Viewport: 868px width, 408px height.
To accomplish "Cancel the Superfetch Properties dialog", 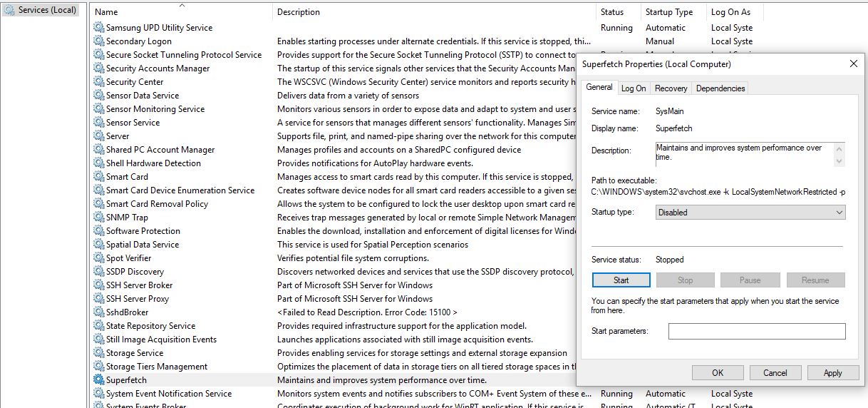I will [x=775, y=372].
